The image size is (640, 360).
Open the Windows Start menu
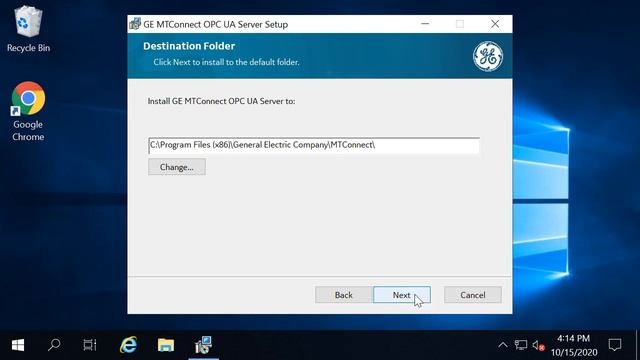(18, 345)
